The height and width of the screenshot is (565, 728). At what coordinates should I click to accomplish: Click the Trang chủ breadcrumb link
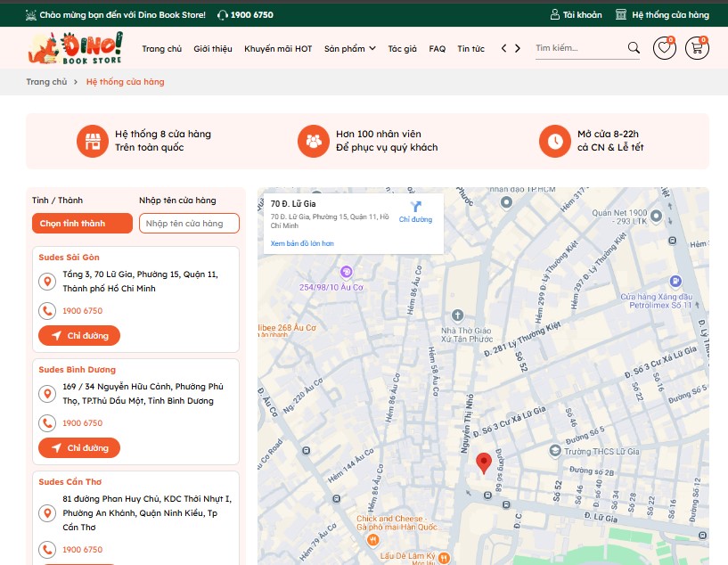(46, 82)
